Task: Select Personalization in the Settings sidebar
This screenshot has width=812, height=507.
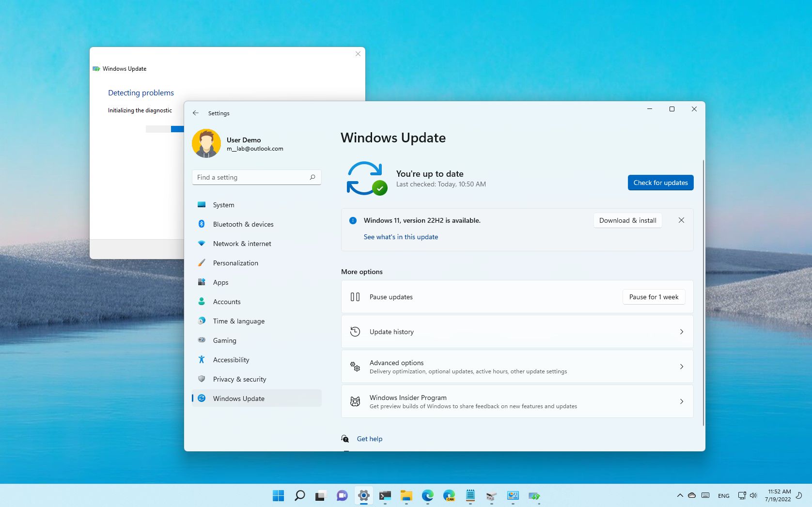Action: pos(236,263)
